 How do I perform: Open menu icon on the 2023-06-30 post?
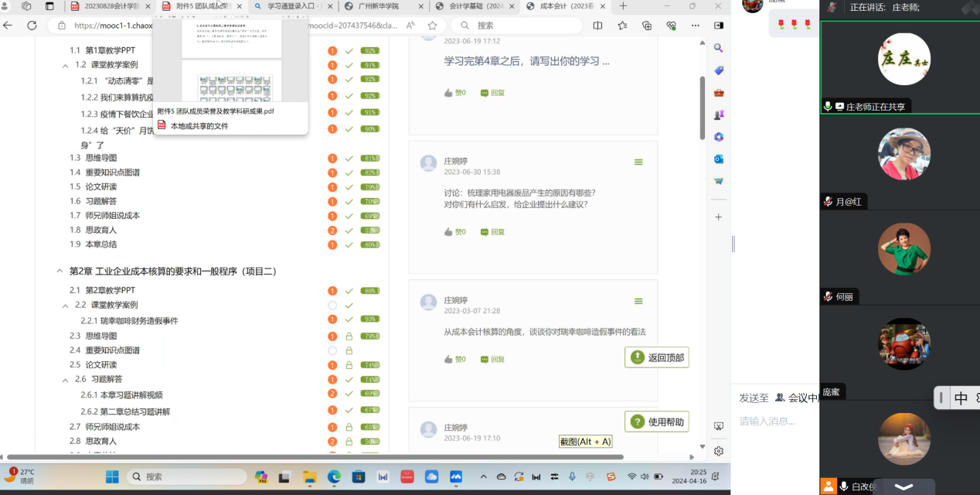point(638,162)
